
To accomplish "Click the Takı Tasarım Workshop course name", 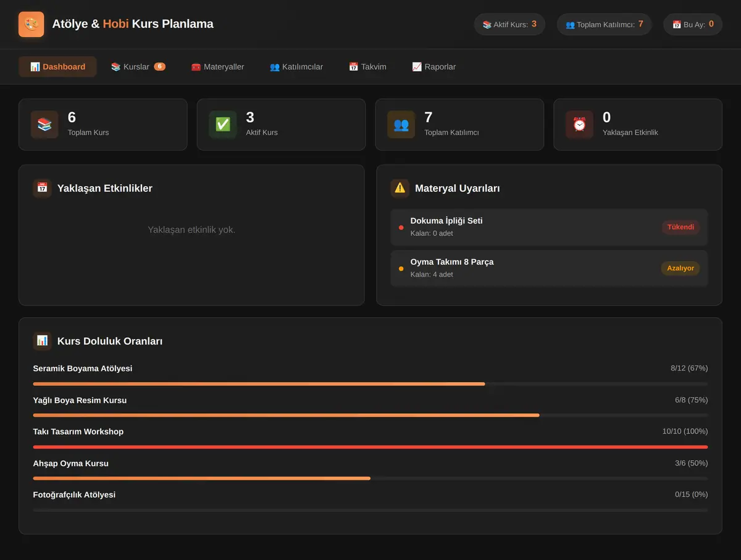I will 78,432.
